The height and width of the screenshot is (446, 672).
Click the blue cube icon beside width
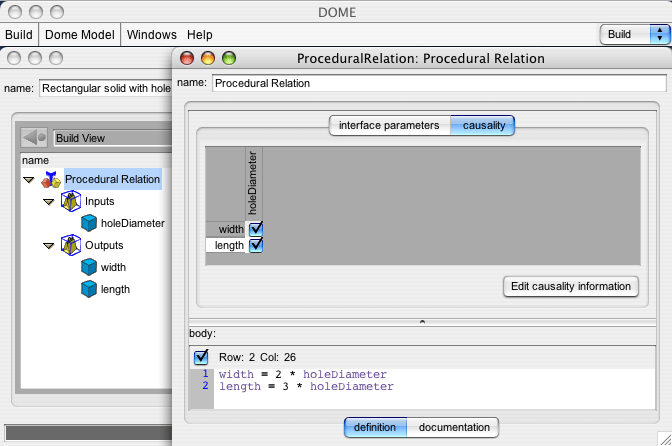[x=89, y=267]
